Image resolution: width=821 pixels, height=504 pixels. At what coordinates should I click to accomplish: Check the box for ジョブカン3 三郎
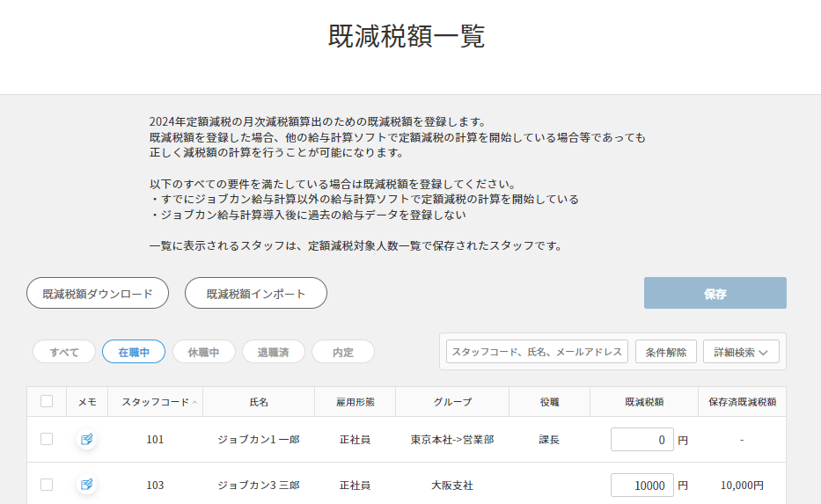coord(47,485)
